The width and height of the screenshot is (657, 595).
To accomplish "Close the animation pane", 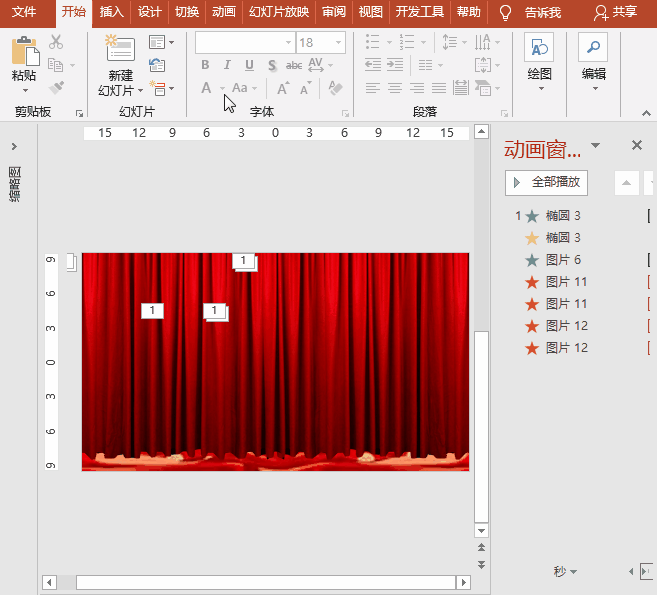I will [637, 145].
